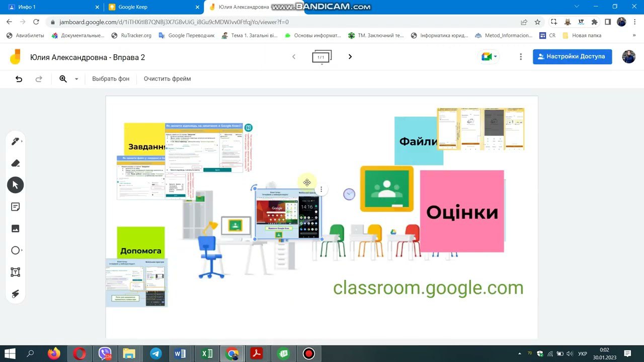Open Chrome three-dot menu
This screenshot has height=362, width=644.
[x=635, y=22]
